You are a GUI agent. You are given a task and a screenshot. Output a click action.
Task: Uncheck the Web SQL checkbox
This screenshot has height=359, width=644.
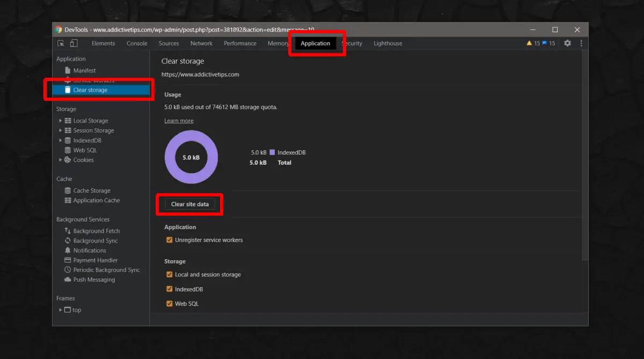tap(170, 304)
